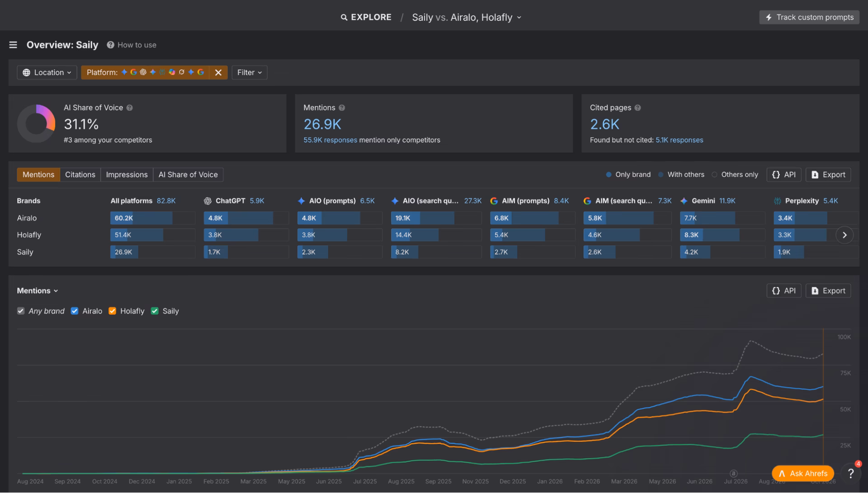Toggle the Only brand legend item

pos(628,175)
